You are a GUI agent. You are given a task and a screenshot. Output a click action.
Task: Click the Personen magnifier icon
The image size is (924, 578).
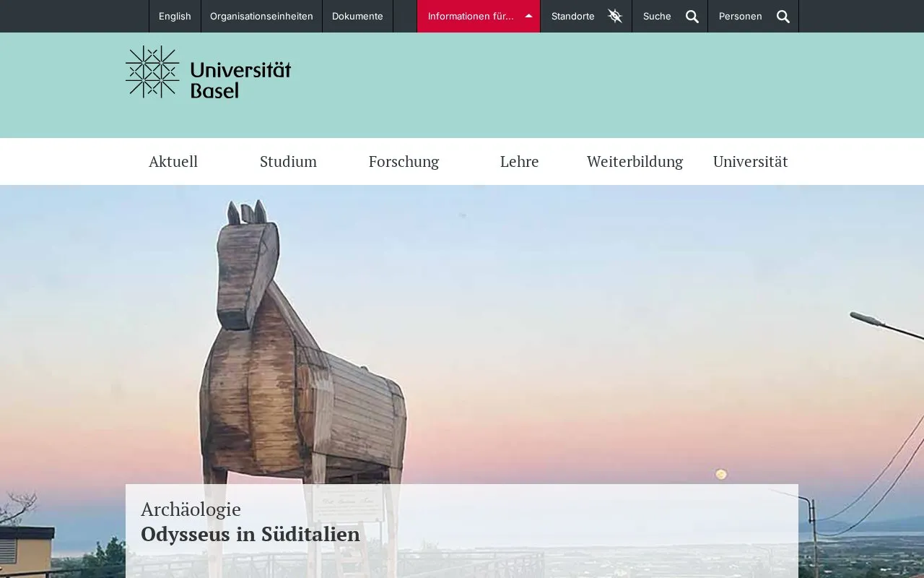point(783,17)
